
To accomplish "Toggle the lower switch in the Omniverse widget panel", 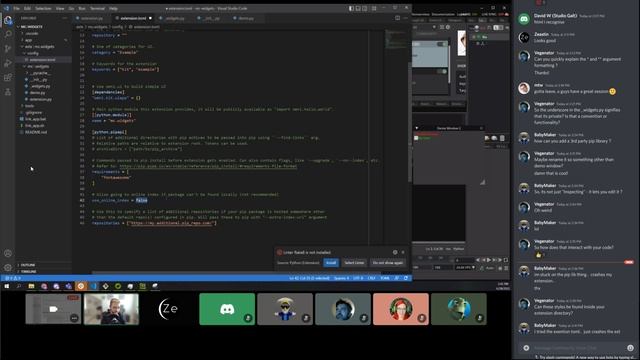I will point(441,71).
